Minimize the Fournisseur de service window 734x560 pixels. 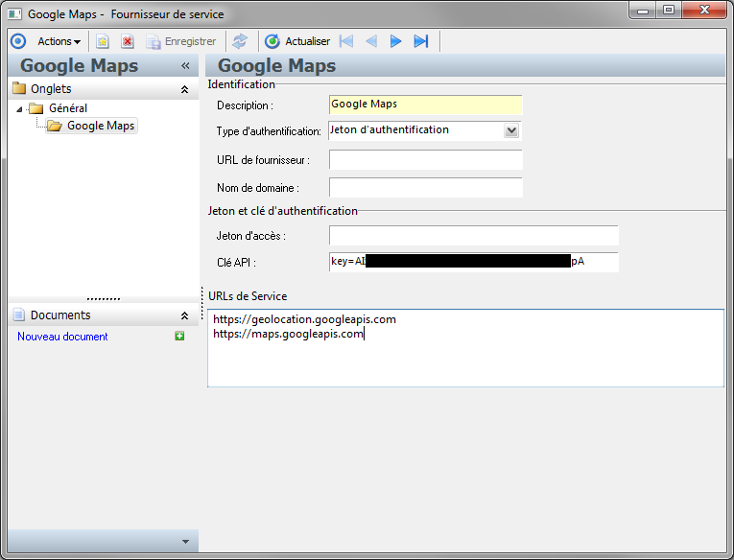pyautogui.click(x=643, y=11)
